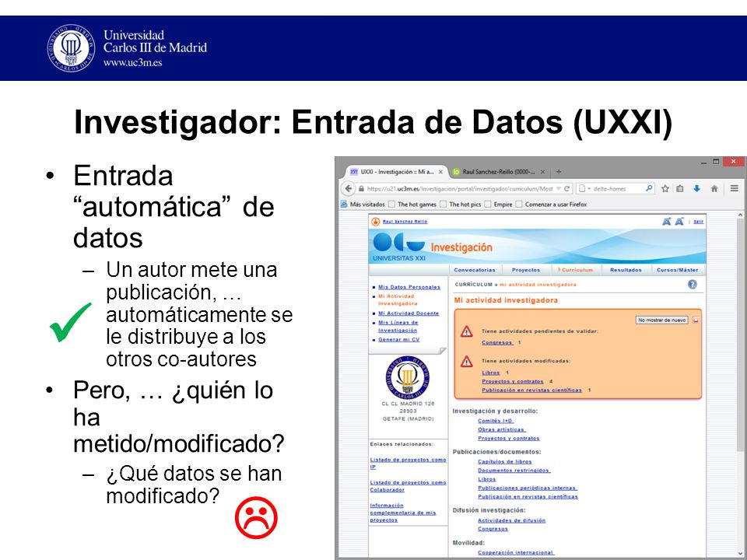Screen dimensions: 747x560
Task: Open Proyectos y contratos in orange alert
Action: click(x=513, y=382)
